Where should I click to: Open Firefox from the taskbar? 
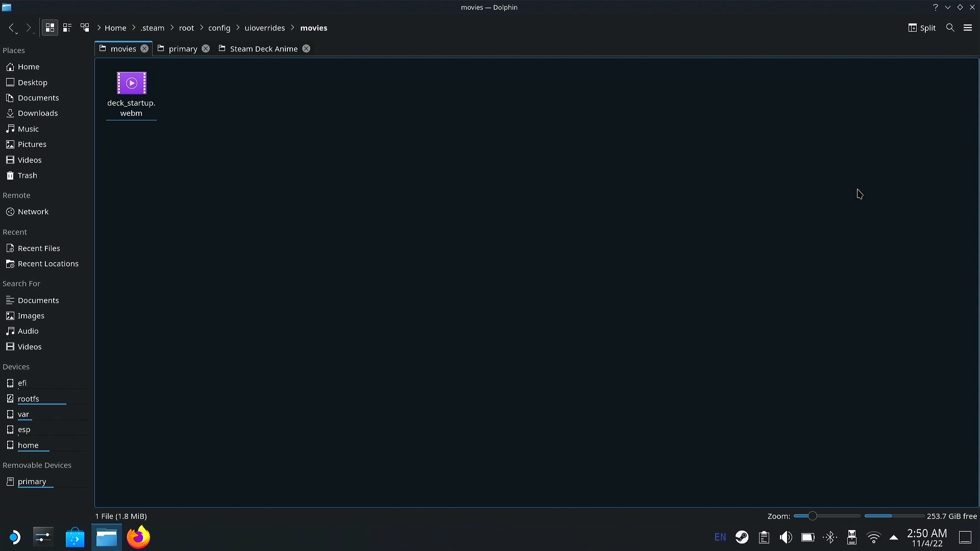(x=138, y=537)
